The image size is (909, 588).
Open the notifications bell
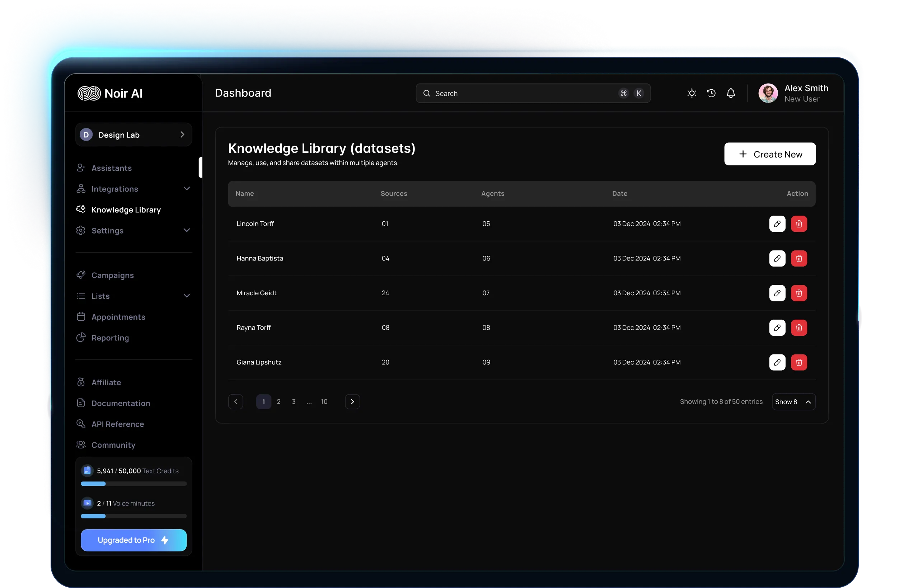731,93
